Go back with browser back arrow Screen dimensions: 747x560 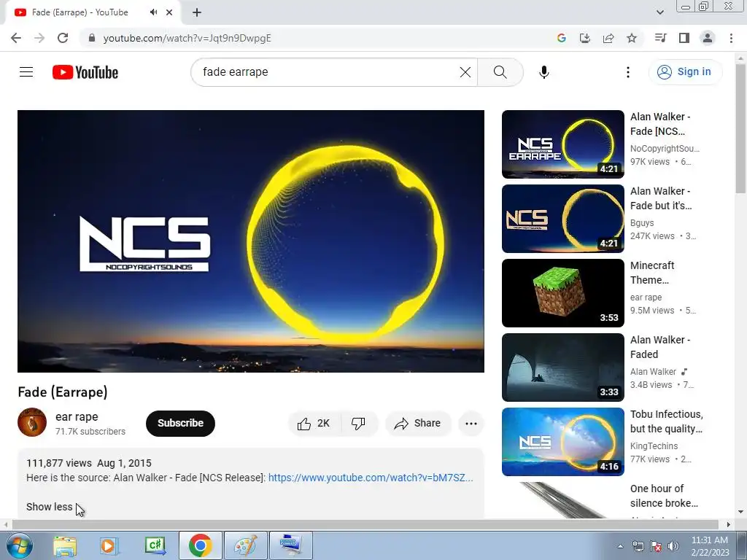click(16, 38)
